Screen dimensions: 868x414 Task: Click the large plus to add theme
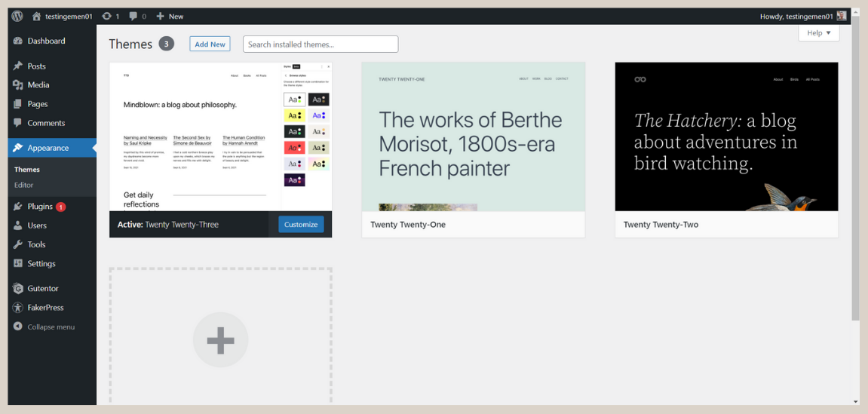(x=220, y=340)
